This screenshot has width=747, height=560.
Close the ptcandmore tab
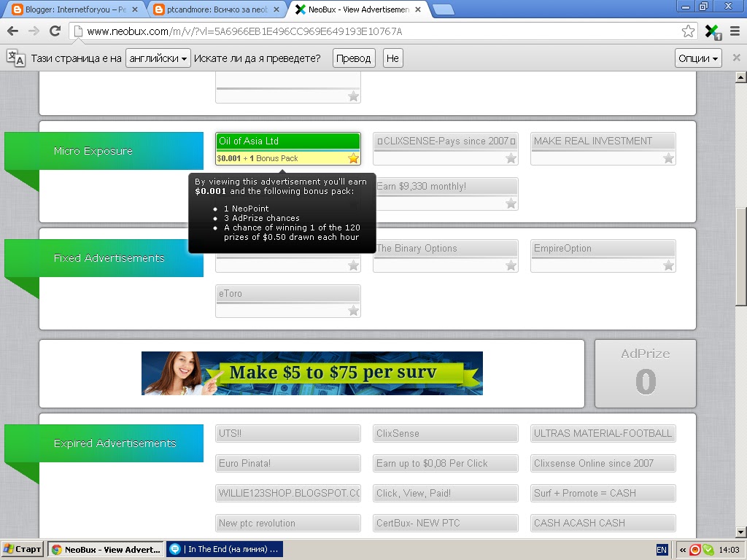coord(276,9)
